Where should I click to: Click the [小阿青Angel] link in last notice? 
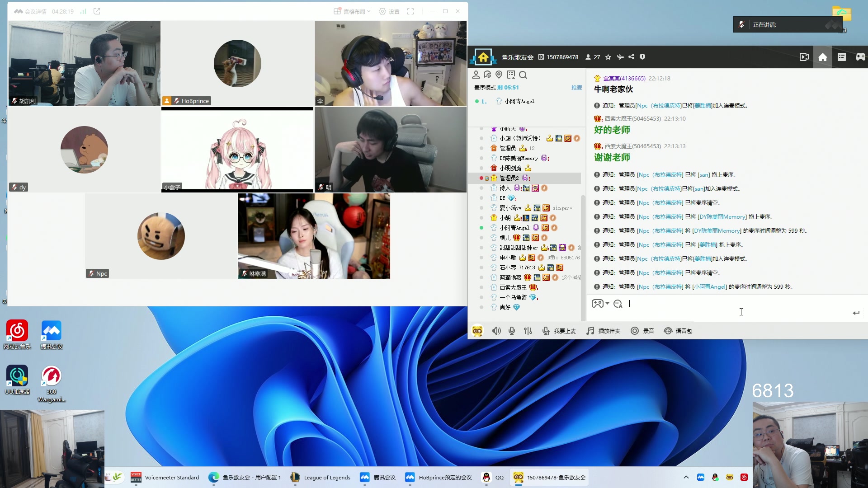(x=709, y=287)
